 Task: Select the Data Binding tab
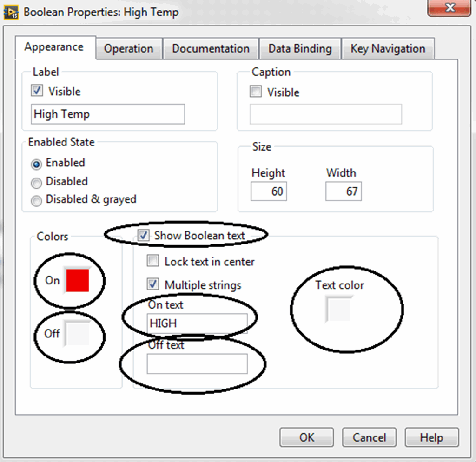click(300, 48)
